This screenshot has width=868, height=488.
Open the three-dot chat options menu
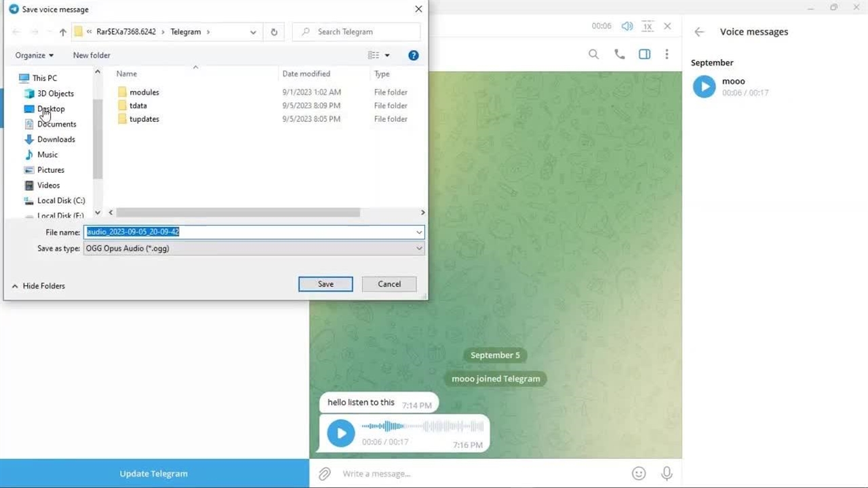[x=667, y=54]
